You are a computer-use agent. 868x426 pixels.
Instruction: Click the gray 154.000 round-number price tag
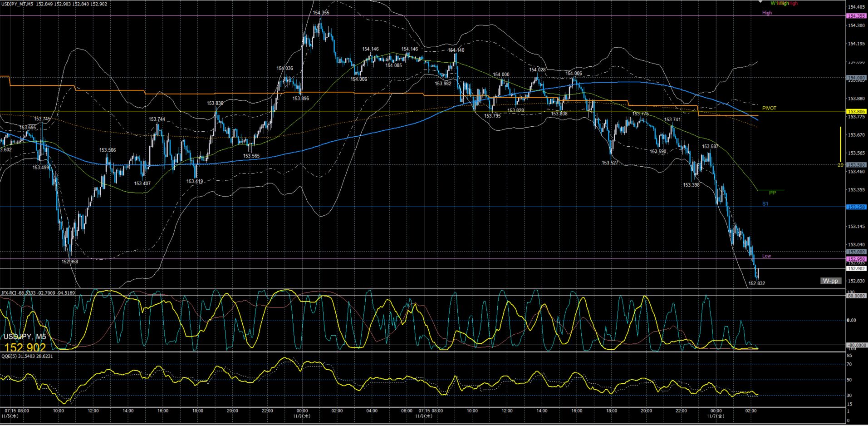click(856, 78)
